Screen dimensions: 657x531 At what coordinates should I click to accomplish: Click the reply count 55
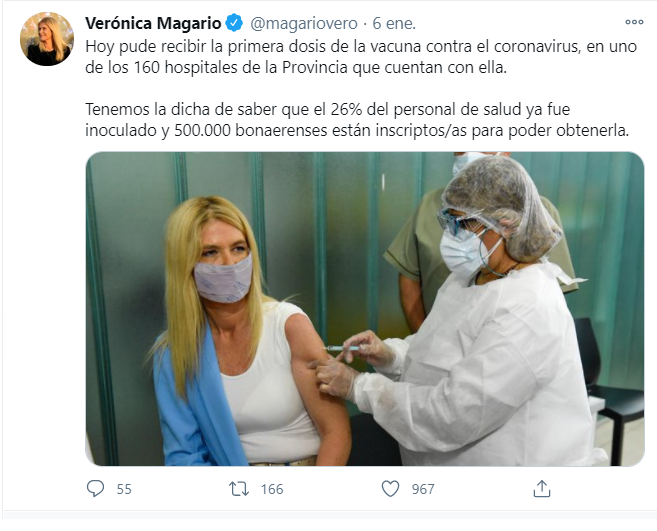(124, 489)
